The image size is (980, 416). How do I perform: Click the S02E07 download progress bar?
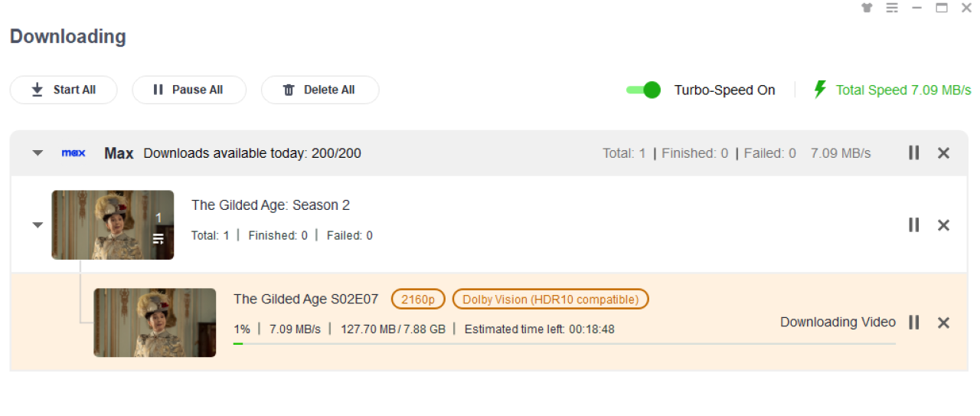pos(563,344)
